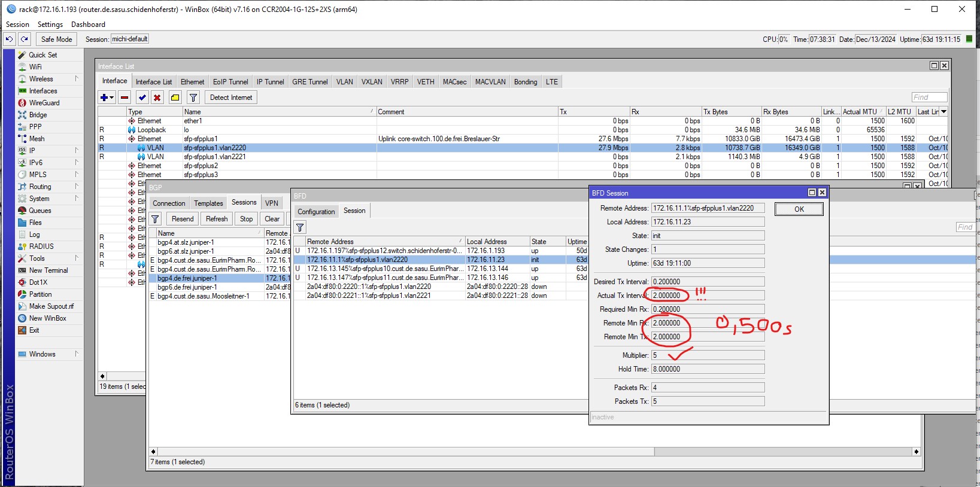The height and width of the screenshot is (487, 980).
Task: Click Detect Internet button
Action: pyautogui.click(x=231, y=98)
